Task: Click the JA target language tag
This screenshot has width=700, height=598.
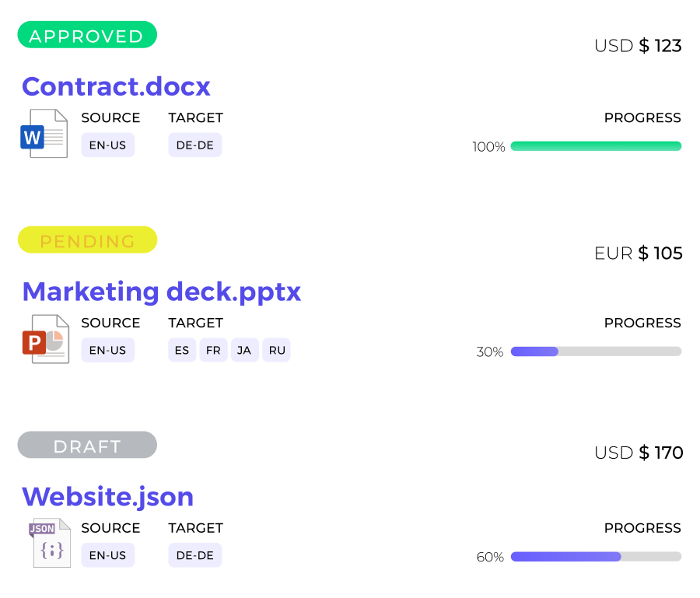Action: [x=244, y=350]
